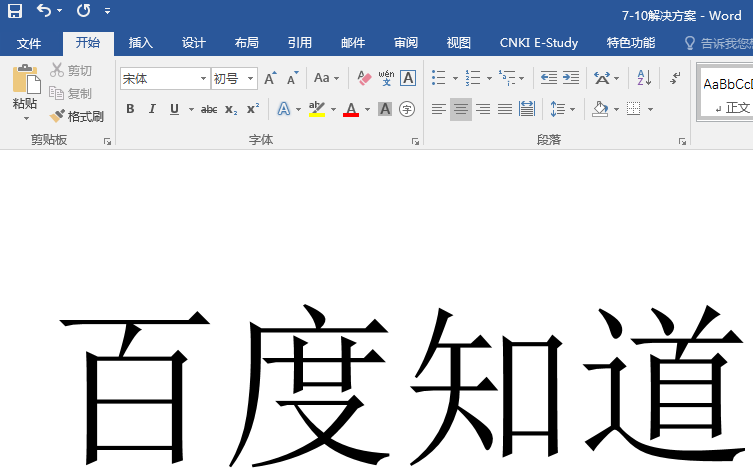Click the 粘贴 paste icon

click(26, 79)
